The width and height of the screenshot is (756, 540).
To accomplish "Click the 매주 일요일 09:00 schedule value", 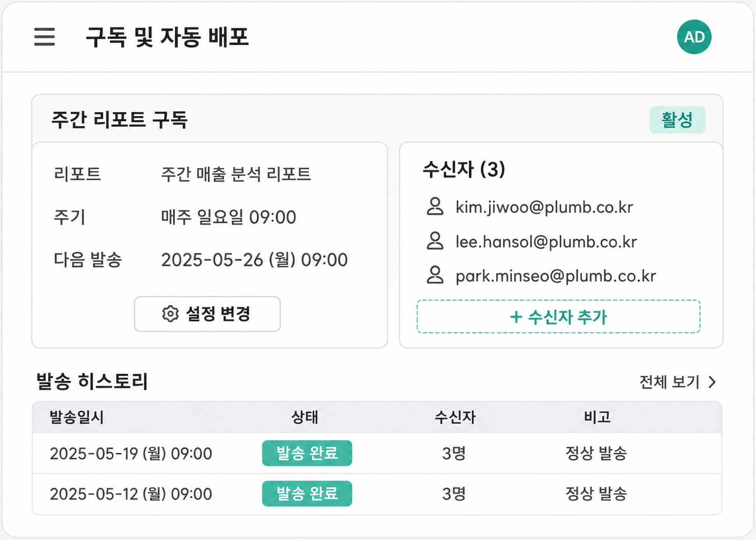I will (228, 217).
